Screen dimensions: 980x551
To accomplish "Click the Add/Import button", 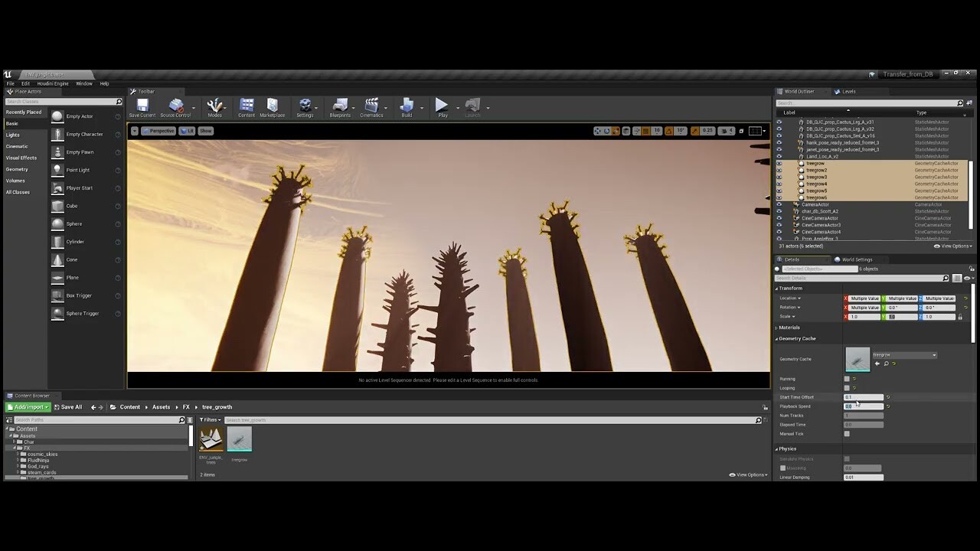I will point(28,407).
